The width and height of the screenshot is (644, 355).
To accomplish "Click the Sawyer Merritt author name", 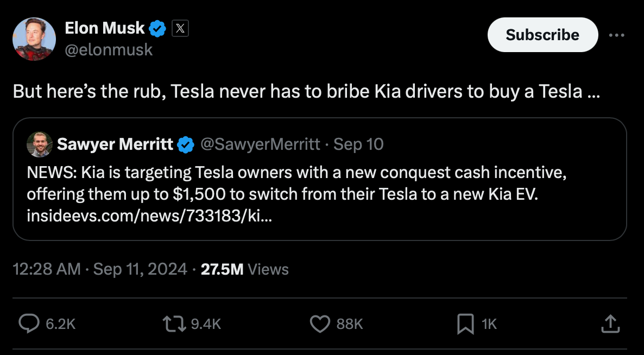I will click(x=115, y=144).
